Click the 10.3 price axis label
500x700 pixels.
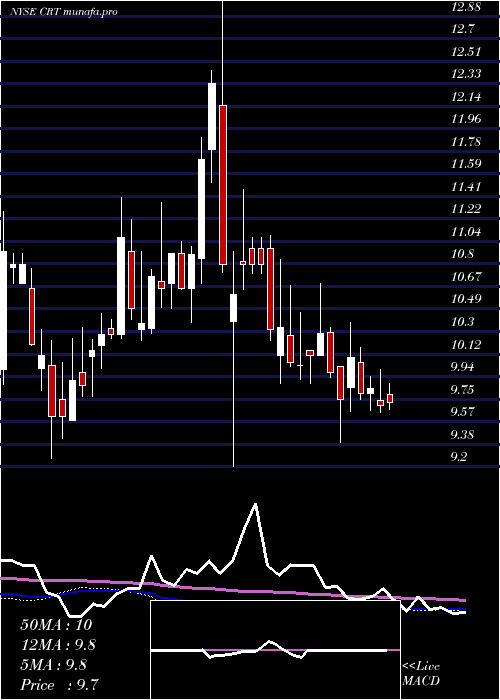(463, 322)
